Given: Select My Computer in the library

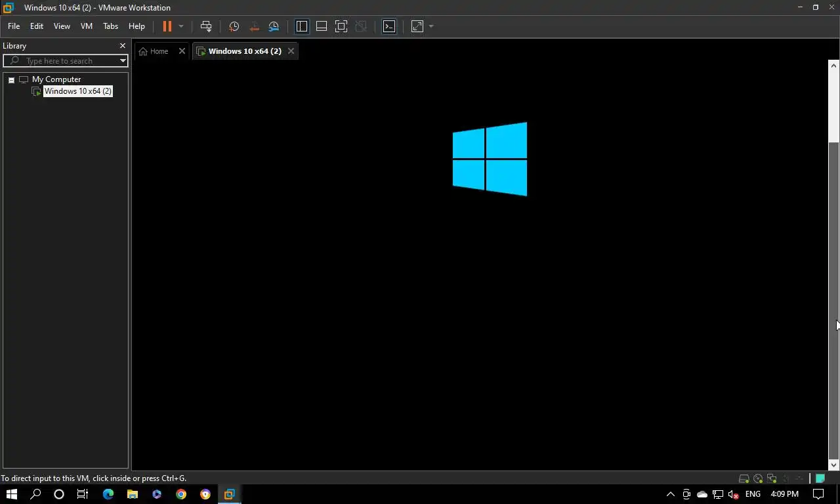Looking at the screenshot, I should 56,79.
